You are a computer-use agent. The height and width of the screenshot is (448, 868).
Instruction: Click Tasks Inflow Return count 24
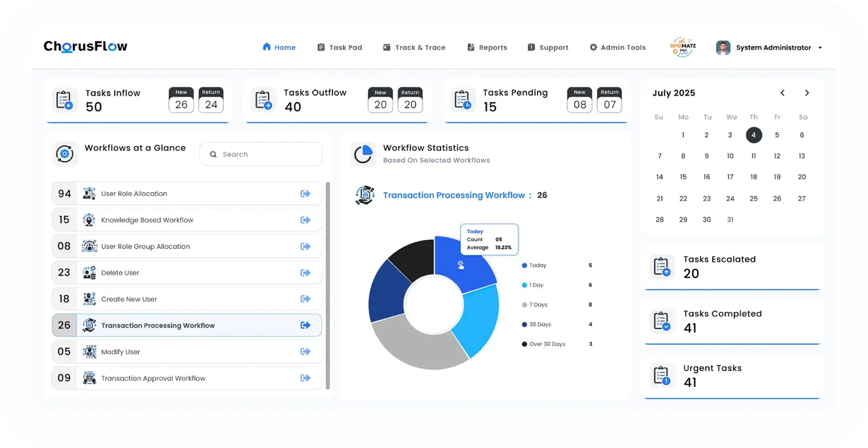click(211, 105)
